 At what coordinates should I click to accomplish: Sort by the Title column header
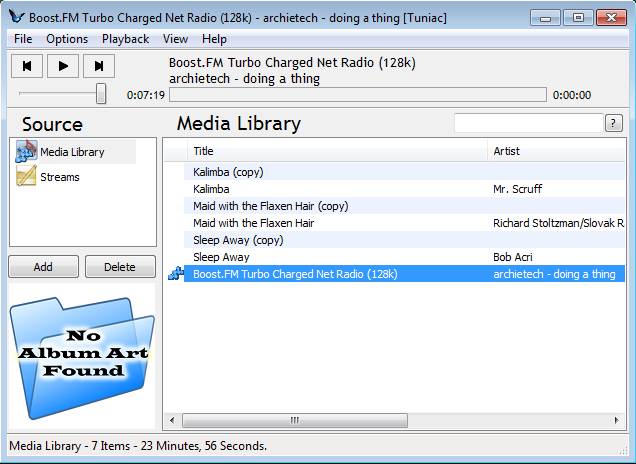tap(337, 151)
